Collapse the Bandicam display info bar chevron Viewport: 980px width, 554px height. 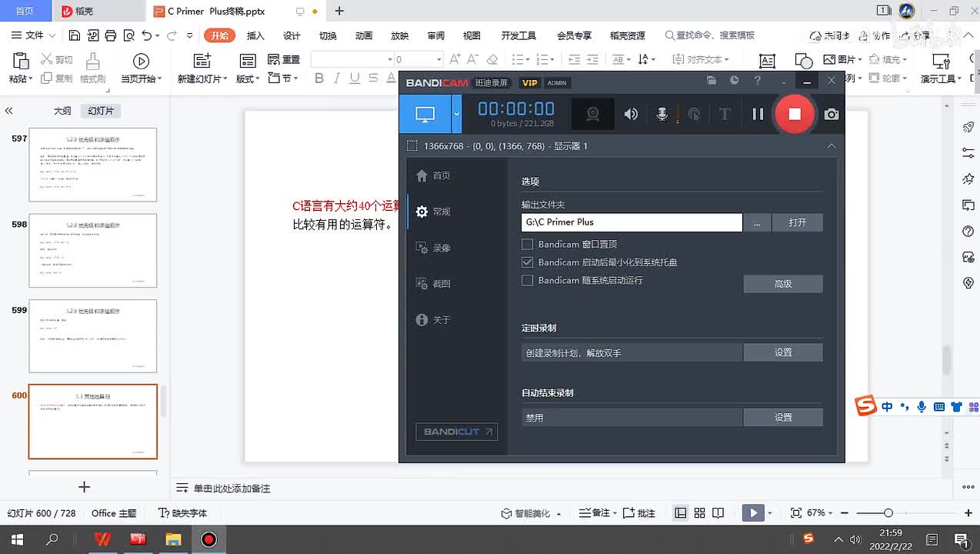[832, 145]
